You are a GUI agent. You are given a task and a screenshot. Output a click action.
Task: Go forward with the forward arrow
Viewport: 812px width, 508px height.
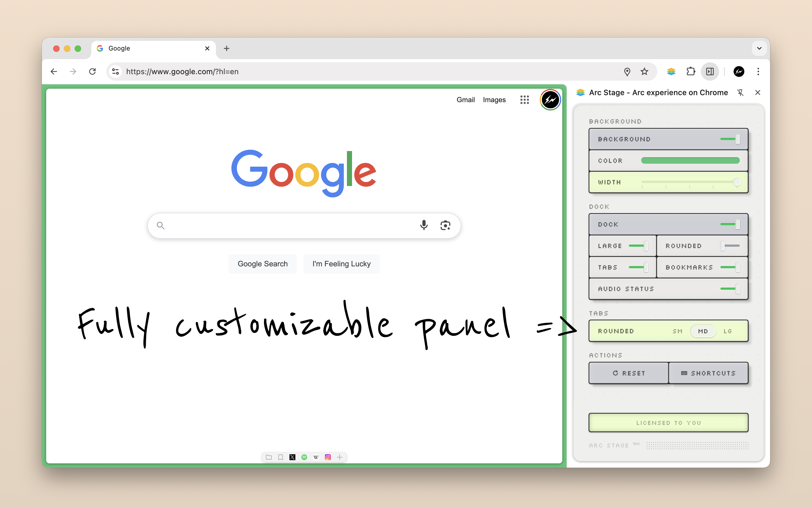73,71
